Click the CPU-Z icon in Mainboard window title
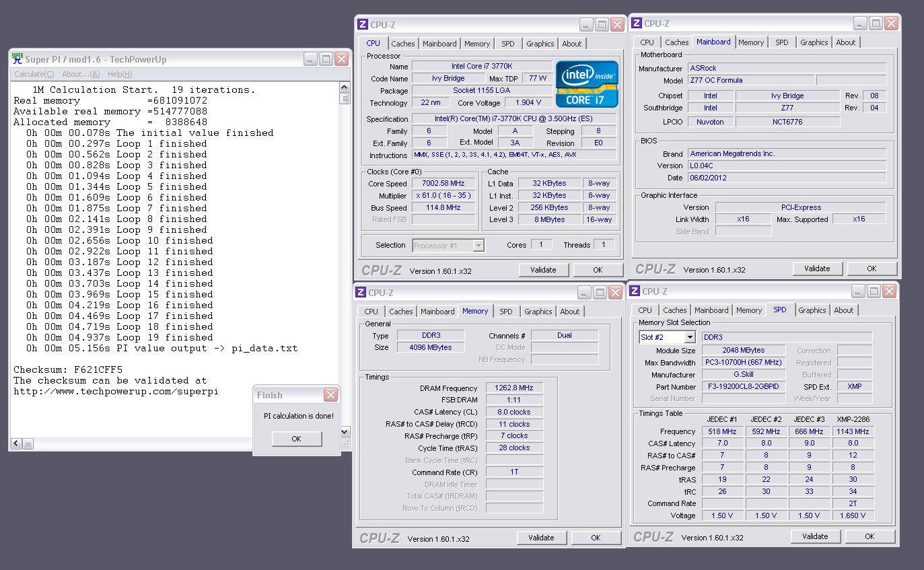The image size is (924, 570). (637, 24)
